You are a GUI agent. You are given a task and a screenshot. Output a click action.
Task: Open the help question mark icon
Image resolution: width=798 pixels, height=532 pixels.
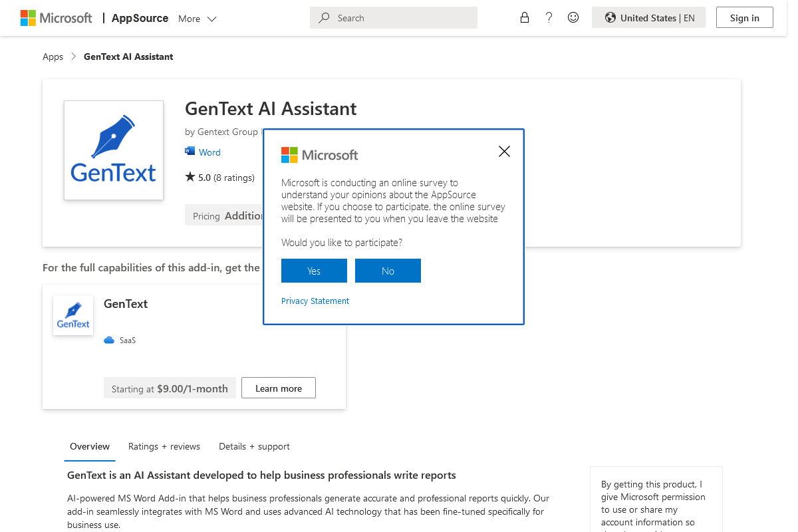pos(549,17)
